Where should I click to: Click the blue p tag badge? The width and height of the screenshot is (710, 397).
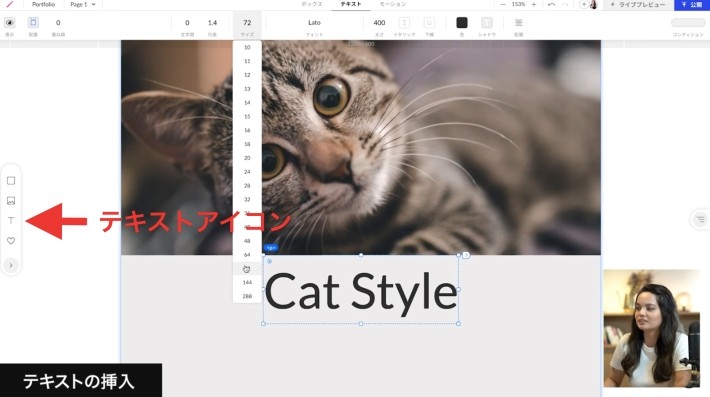click(270, 248)
